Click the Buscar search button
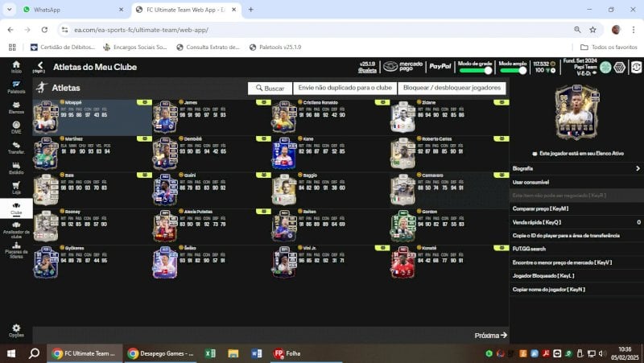This screenshot has width=644, height=363. click(270, 88)
